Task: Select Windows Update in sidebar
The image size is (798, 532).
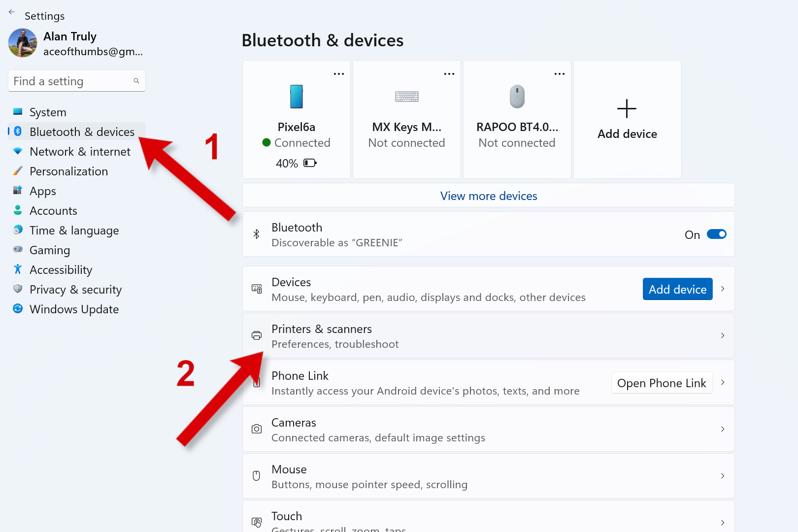Action: tap(74, 309)
